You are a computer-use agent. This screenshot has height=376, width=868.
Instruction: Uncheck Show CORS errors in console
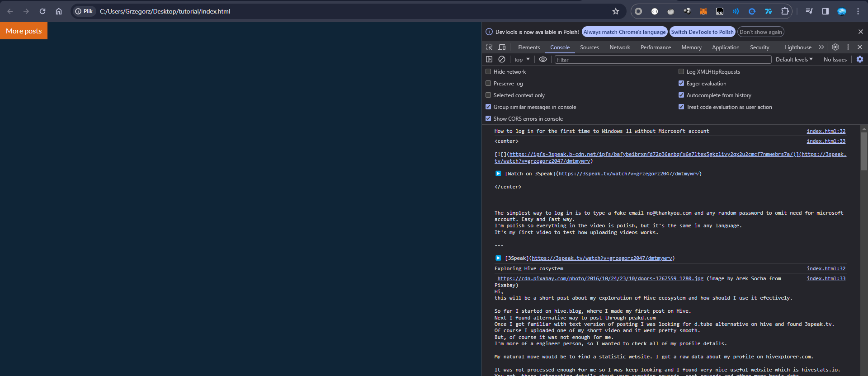[x=488, y=118]
